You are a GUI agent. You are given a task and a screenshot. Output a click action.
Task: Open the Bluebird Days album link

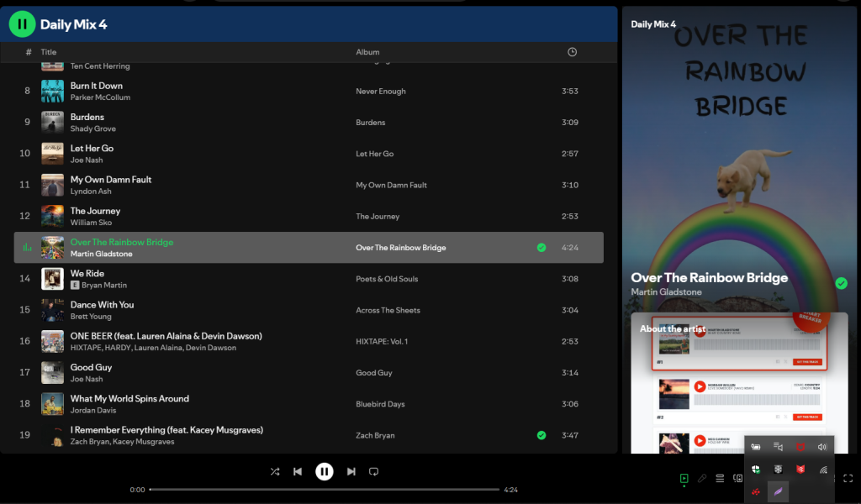coord(380,404)
